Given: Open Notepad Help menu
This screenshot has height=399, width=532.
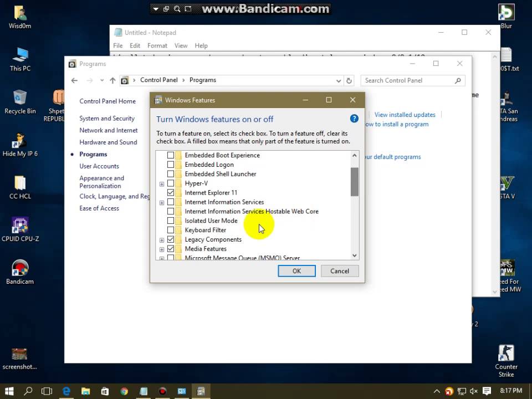Looking at the screenshot, I should pos(201,45).
